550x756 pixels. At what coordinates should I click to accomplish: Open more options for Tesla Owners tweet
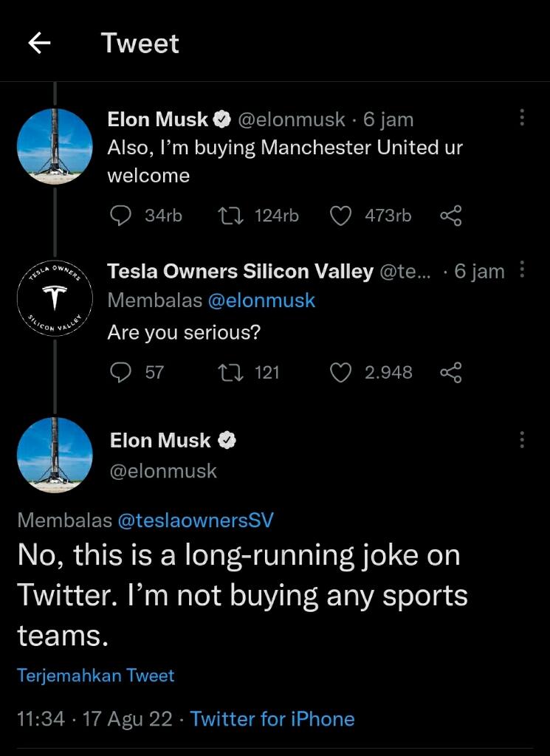point(522,270)
